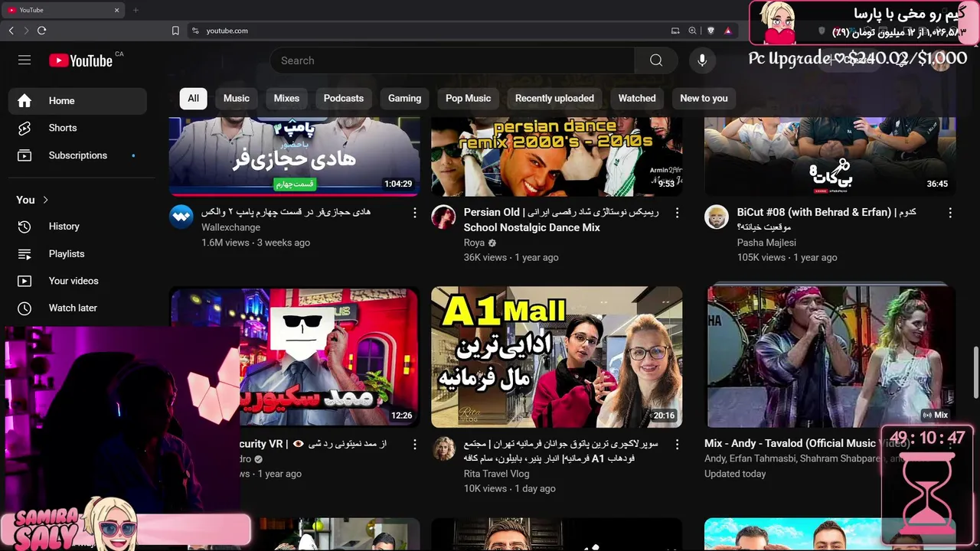The image size is (980, 551).
Task: Open more options for Persian Old School video
Action: coord(677,213)
